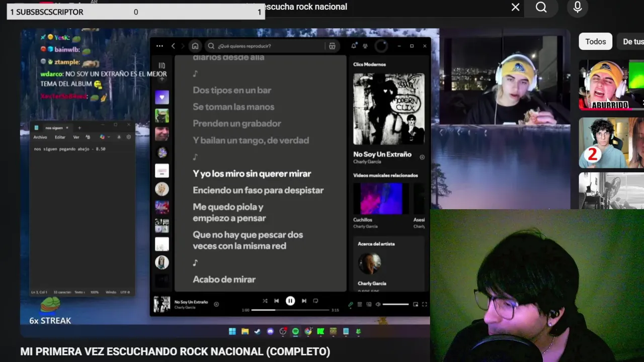Open Clics Modernos album cover in side panel

389,109
